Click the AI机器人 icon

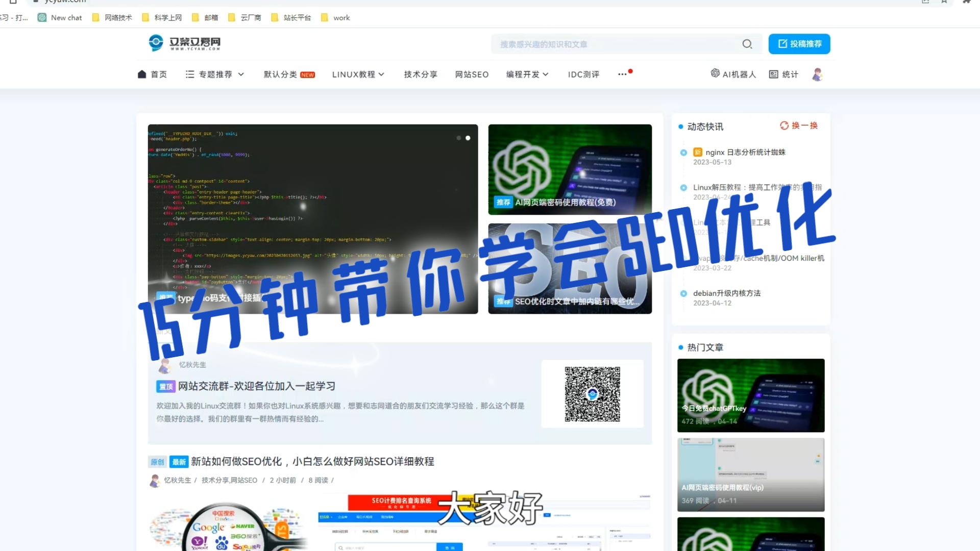[x=715, y=74]
